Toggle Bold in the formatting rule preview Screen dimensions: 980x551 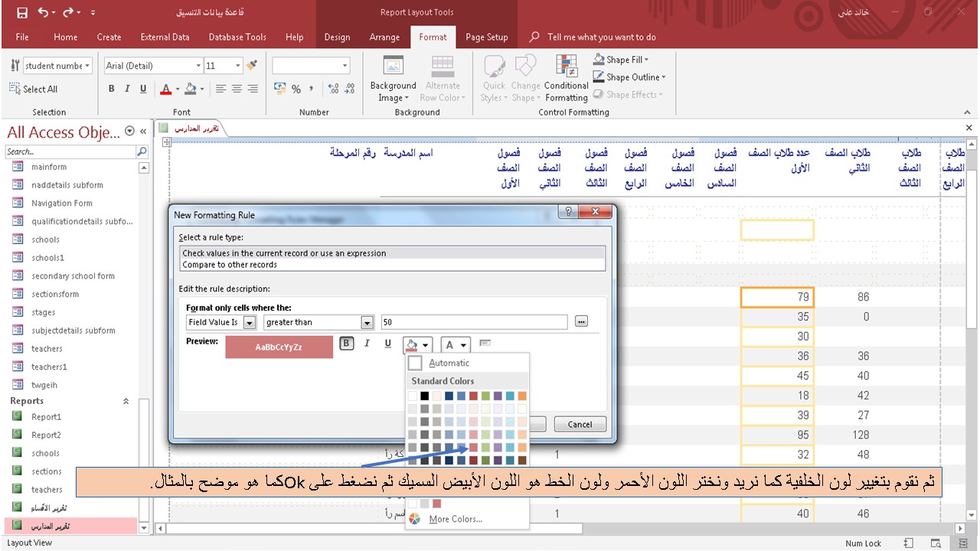(x=346, y=343)
